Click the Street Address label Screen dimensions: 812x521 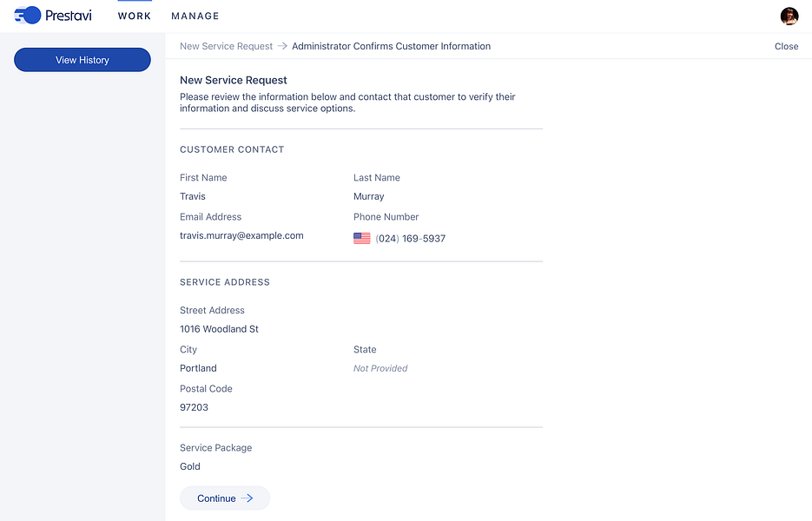click(x=212, y=310)
